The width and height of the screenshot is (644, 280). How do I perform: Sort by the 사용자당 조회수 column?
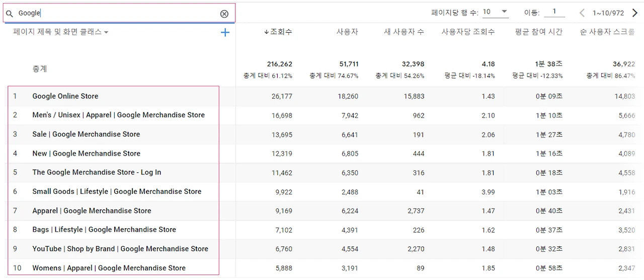point(468,32)
